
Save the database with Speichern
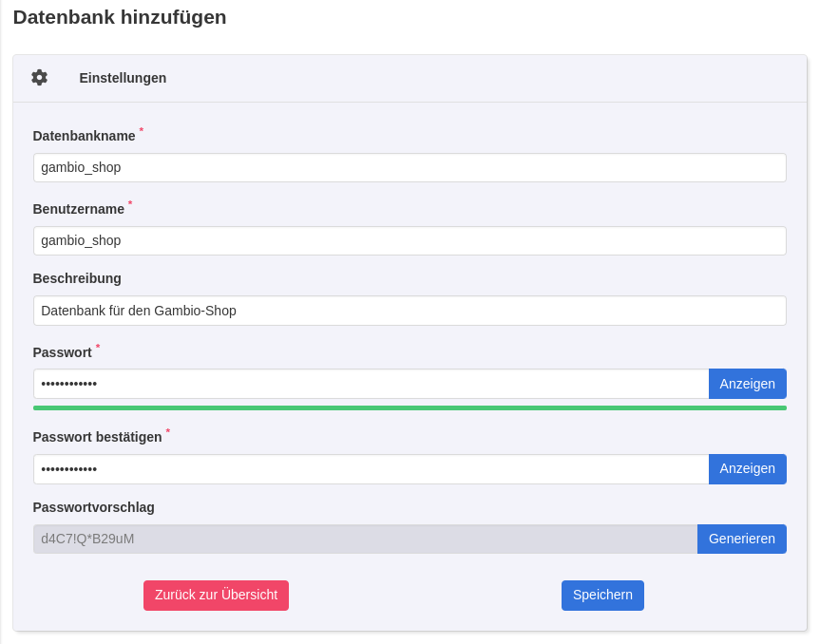coord(602,595)
